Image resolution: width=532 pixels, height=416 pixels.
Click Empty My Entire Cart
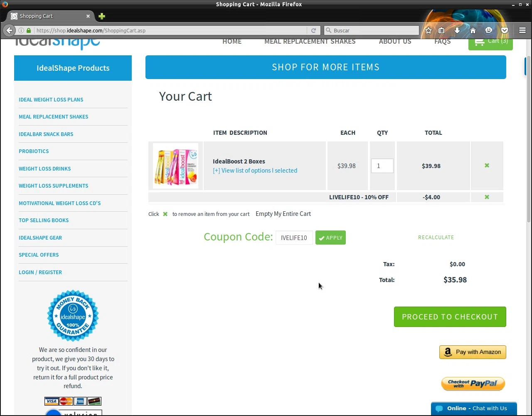[283, 214]
